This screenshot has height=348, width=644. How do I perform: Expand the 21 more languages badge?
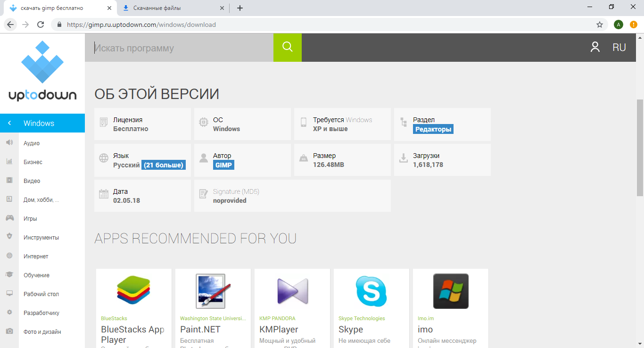[164, 165]
